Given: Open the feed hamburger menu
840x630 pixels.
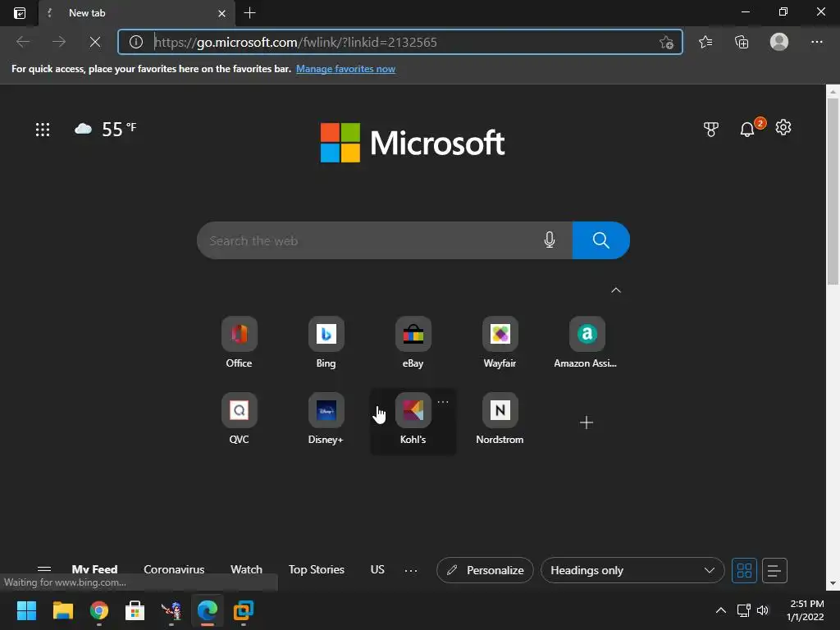Looking at the screenshot, I should 44,569.
